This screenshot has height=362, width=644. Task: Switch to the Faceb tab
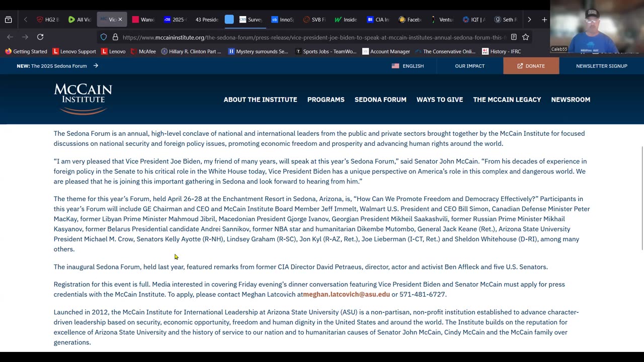pos(410,20)
